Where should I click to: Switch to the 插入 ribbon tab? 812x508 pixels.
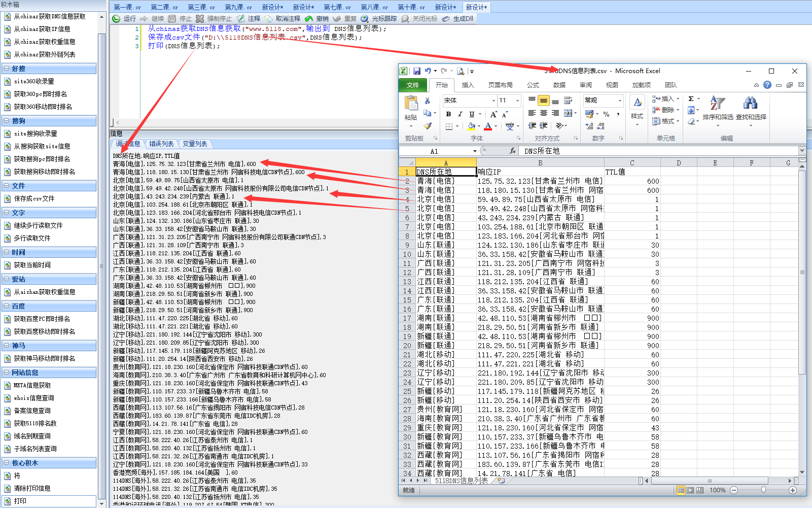tap(468, 85)
